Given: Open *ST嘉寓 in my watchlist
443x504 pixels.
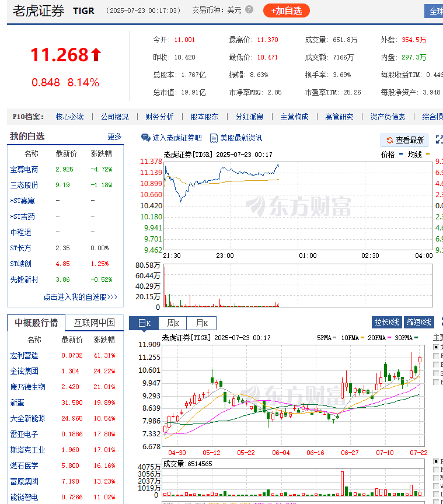Looking at the screenshot, I should pyautogui.click(x=23, y=201).
